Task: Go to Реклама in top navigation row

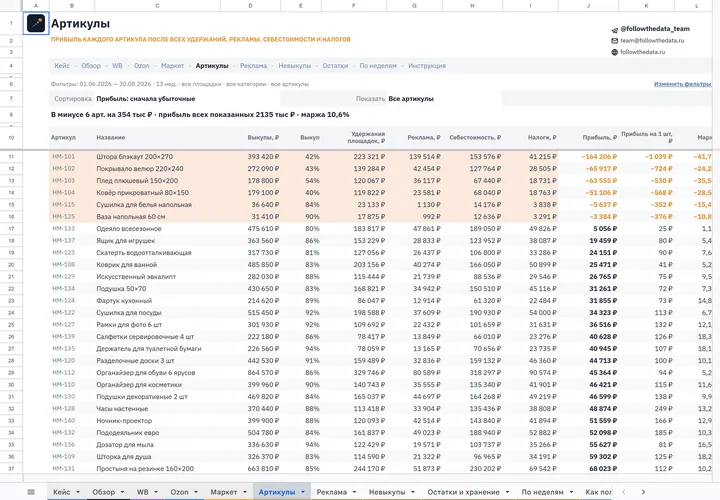Action: [x=253, y=66]
